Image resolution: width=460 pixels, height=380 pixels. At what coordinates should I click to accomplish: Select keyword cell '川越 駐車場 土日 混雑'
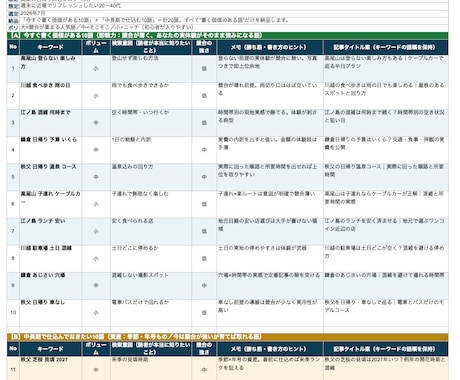[50, 258]
